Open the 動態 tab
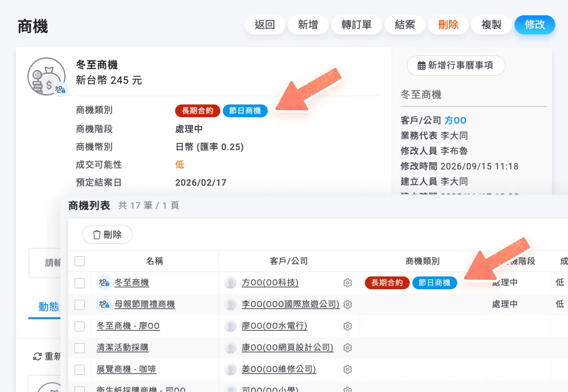The image size is (568, 392). [x=48, y=307]
